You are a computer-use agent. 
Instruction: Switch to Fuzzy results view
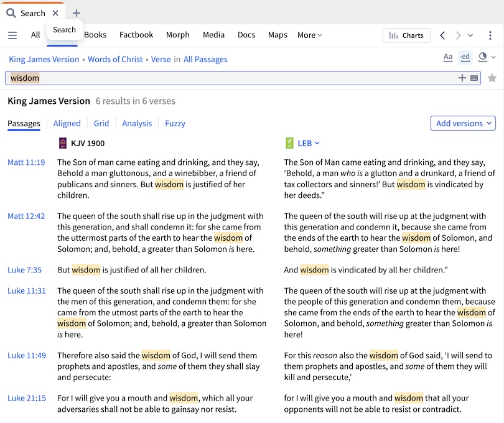tap(175, 123)
